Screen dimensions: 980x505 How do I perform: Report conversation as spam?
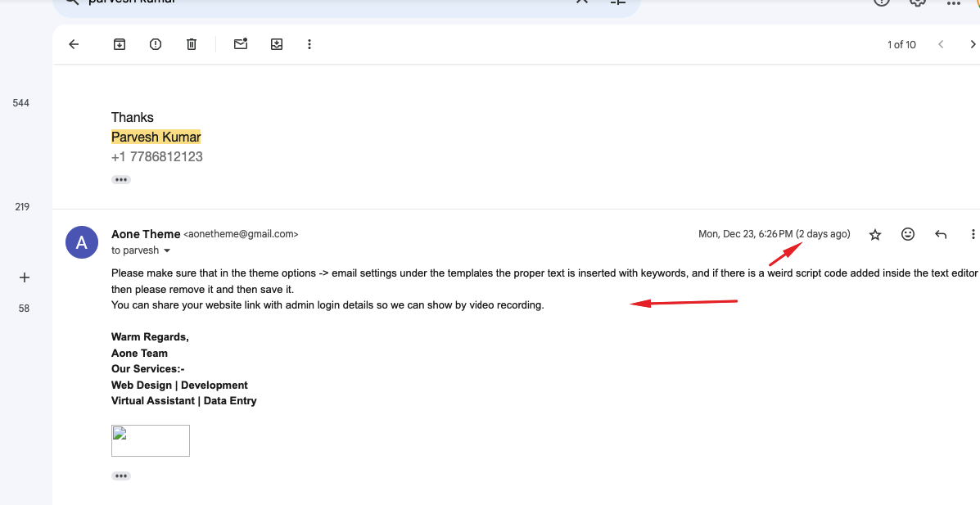pos(156,44)
